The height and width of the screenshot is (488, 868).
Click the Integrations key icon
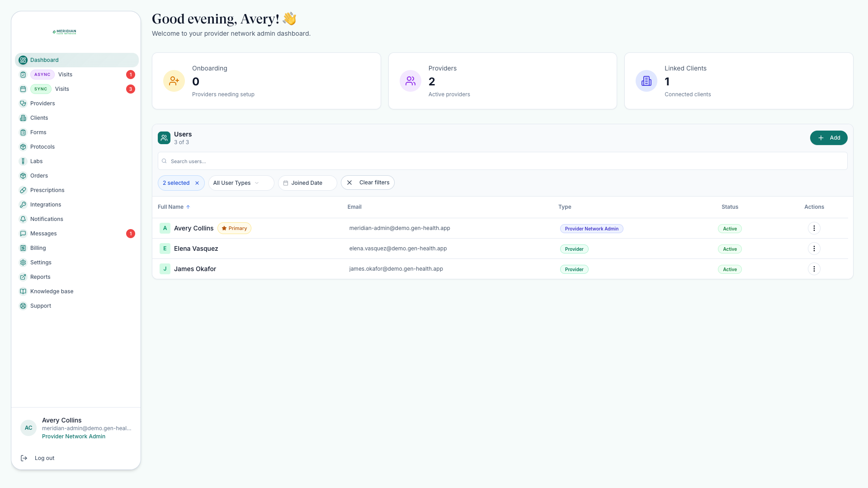(23, 205)
